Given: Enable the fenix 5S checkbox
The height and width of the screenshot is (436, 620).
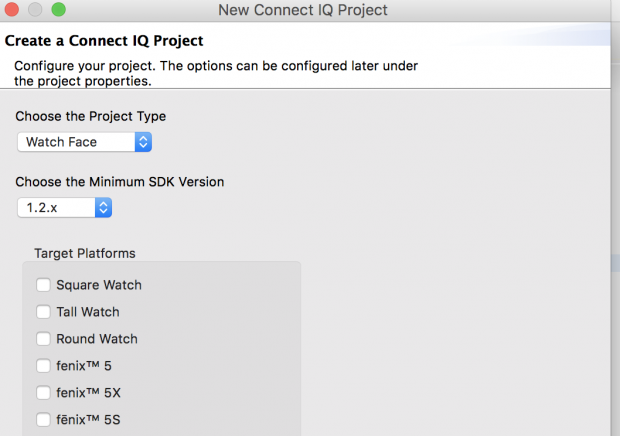Looking at the screenshot, I should (43, 419).
